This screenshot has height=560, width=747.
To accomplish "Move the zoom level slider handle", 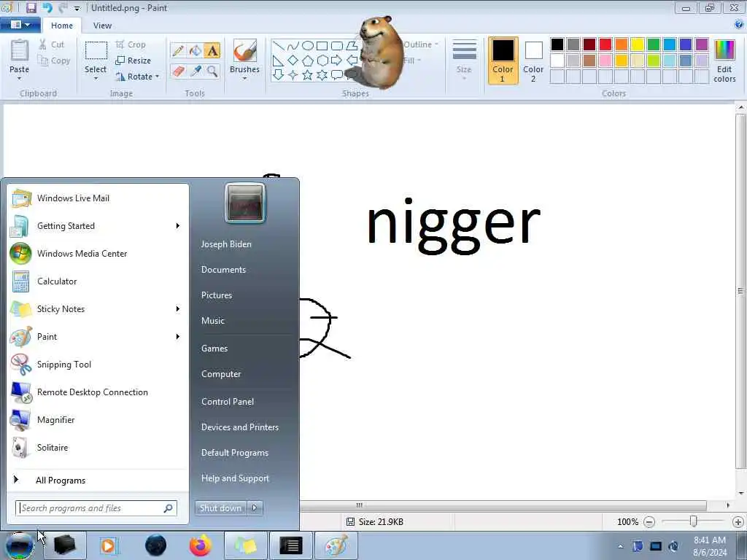I will 694,522.
